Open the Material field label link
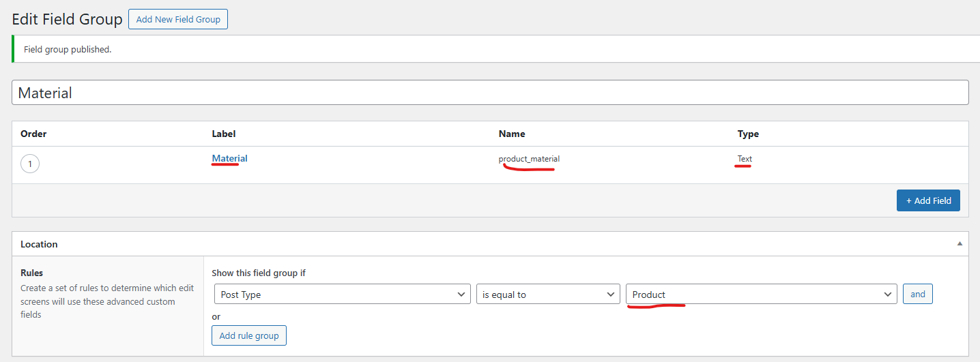The width and height of the screenshot is (980, 362). click(x=229, y=158)
